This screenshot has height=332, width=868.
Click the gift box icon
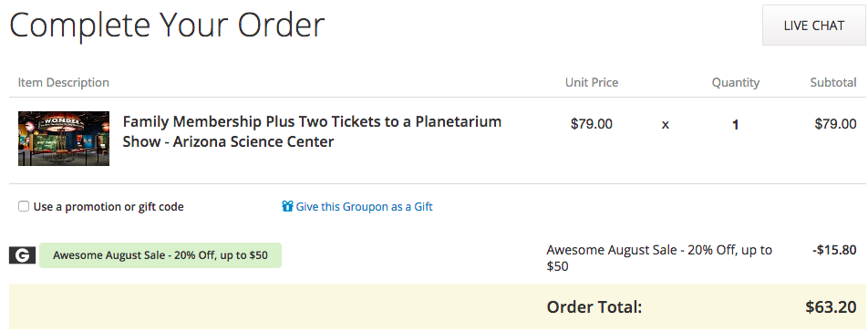point(287,206)
